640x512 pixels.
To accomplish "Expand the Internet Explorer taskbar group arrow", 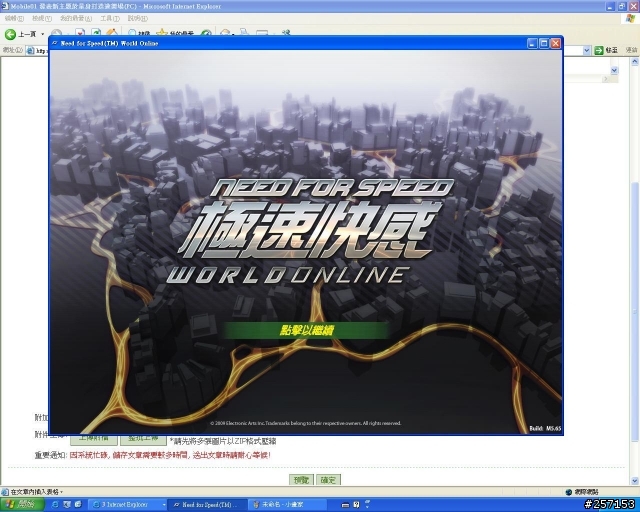I will pyautogui.click(x=164, y=505).
